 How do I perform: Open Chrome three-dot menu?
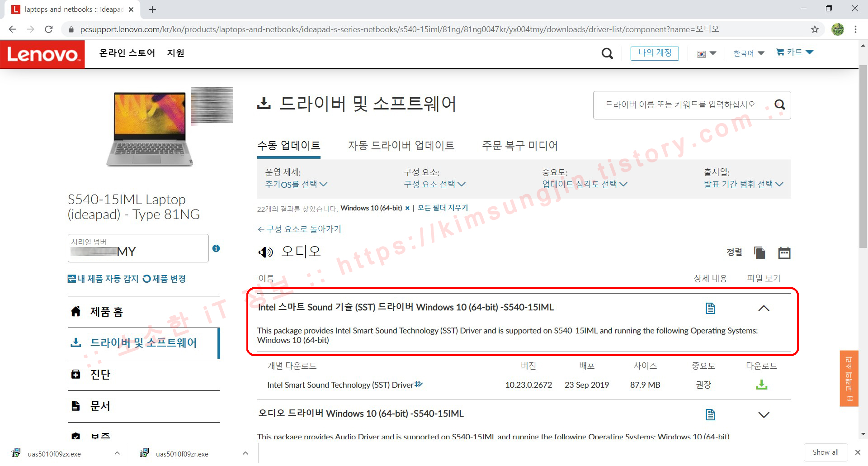click(855, 29)
